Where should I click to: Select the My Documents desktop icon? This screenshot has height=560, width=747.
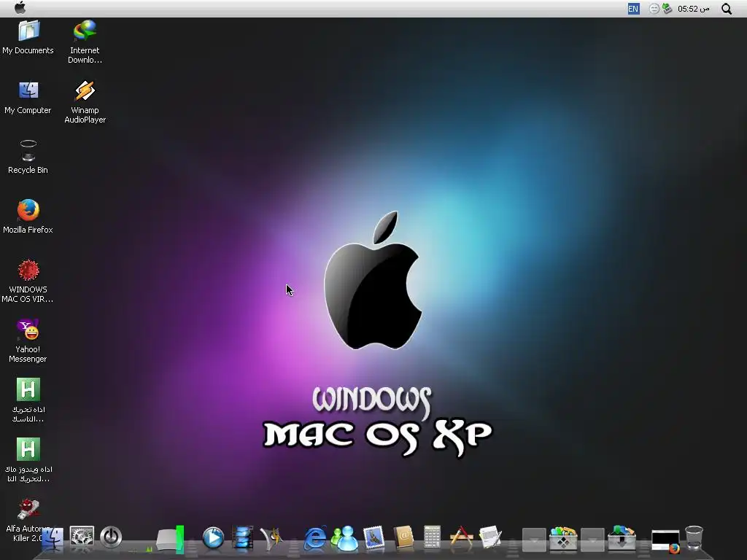point(28,38)
